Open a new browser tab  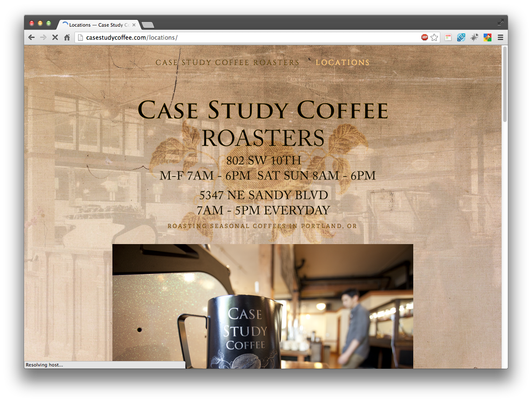pos(147,25)
